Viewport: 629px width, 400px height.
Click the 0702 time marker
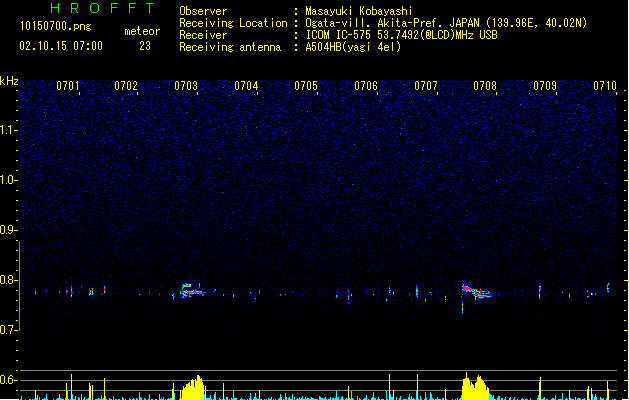tap(126, 86)
